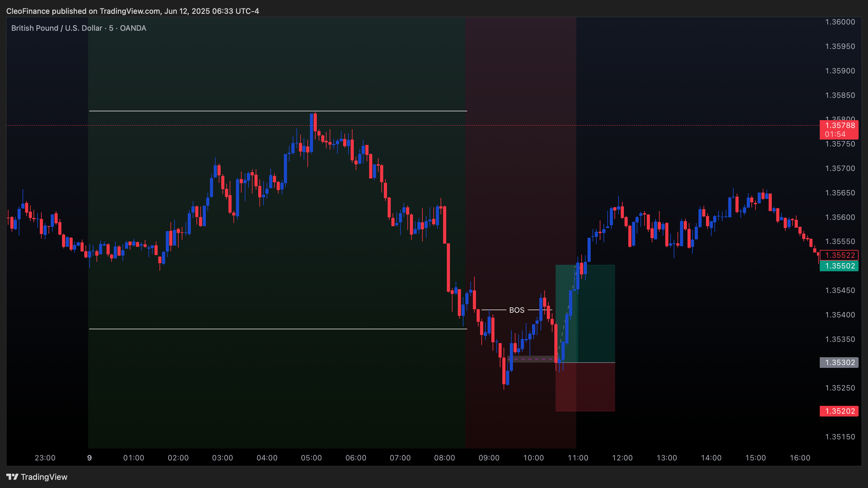Click the 05:00 time axis label

click(x=311, y=458)
